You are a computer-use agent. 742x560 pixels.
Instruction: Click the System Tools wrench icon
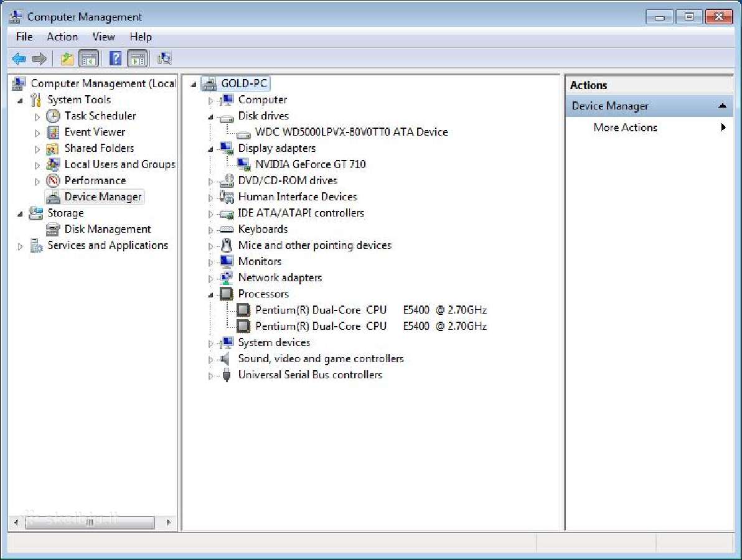36,100
